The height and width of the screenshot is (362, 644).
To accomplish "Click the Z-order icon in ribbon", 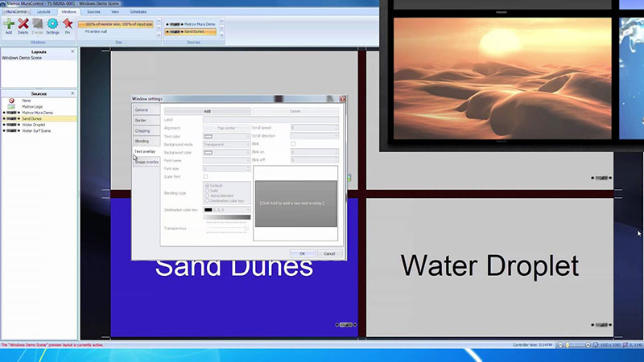I will [37, 25].
